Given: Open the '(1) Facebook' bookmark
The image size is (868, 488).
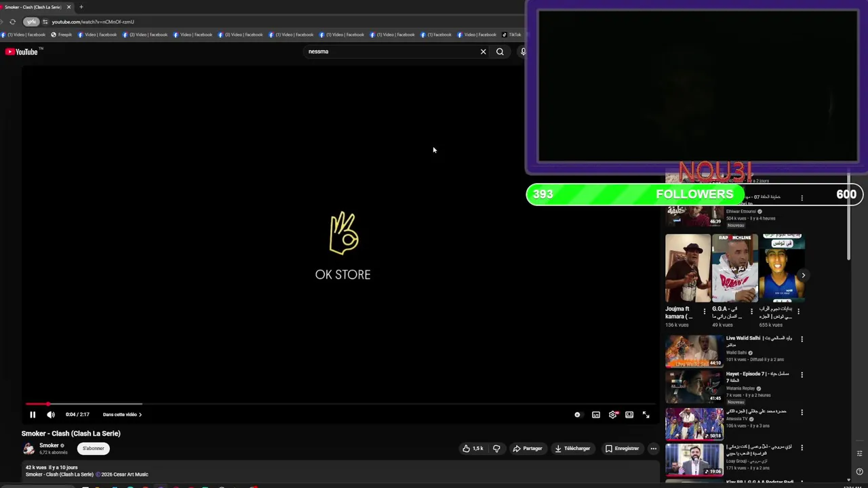Looking at the screenshot, I should point(436,35).
